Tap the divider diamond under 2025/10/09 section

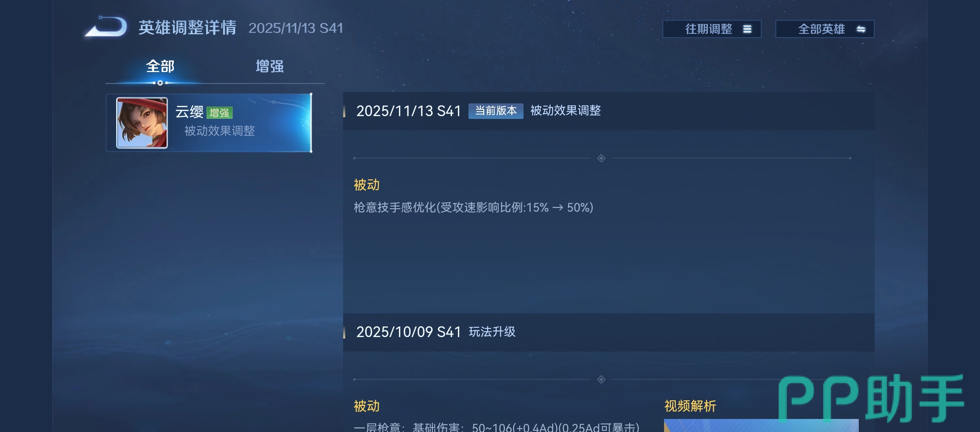click(601, 379)
